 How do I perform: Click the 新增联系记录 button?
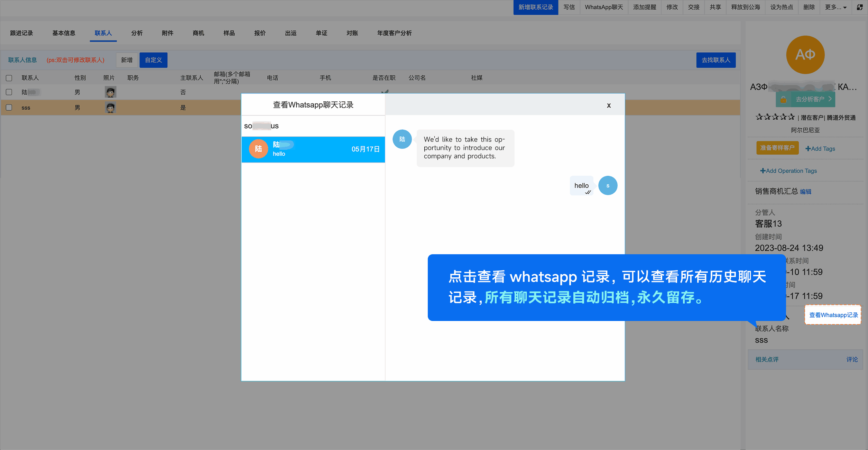[x=535, y=7]
